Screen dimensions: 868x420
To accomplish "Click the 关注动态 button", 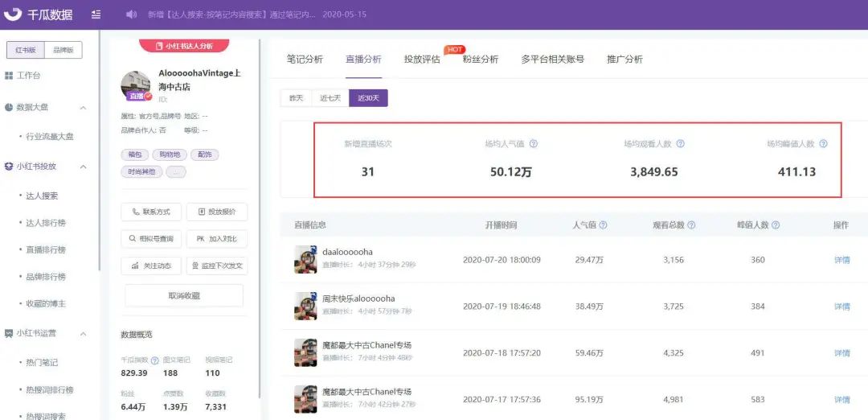I will [151, 266].
